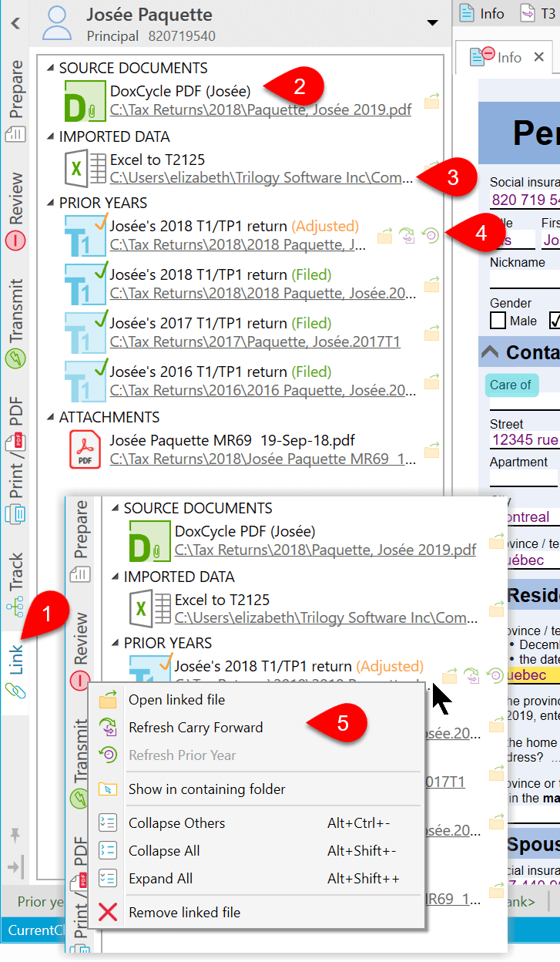Viewport: 560px width, 962px height.
Task: Click the Street field showing 12345 rue
Action: (x=525, y=440)
